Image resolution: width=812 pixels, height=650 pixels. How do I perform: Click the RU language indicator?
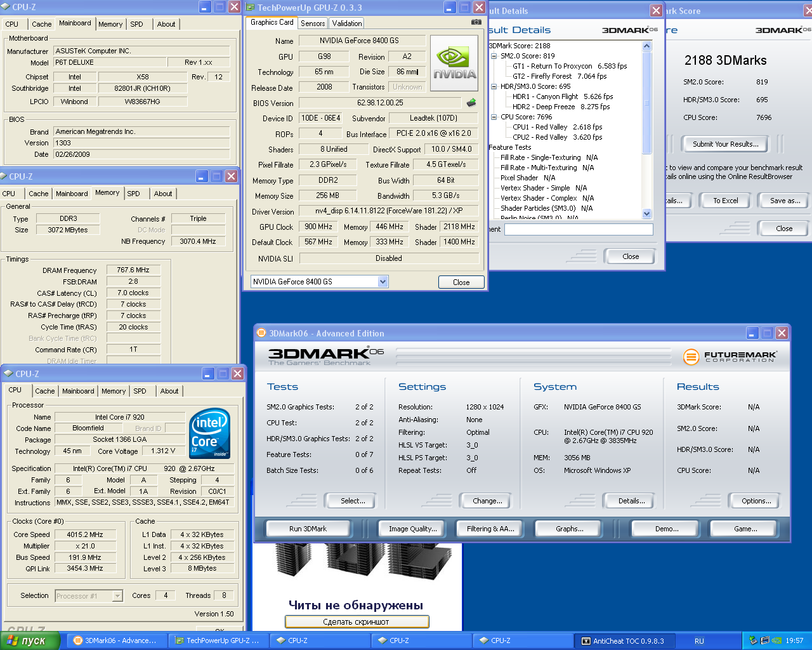tap(699, 640)
